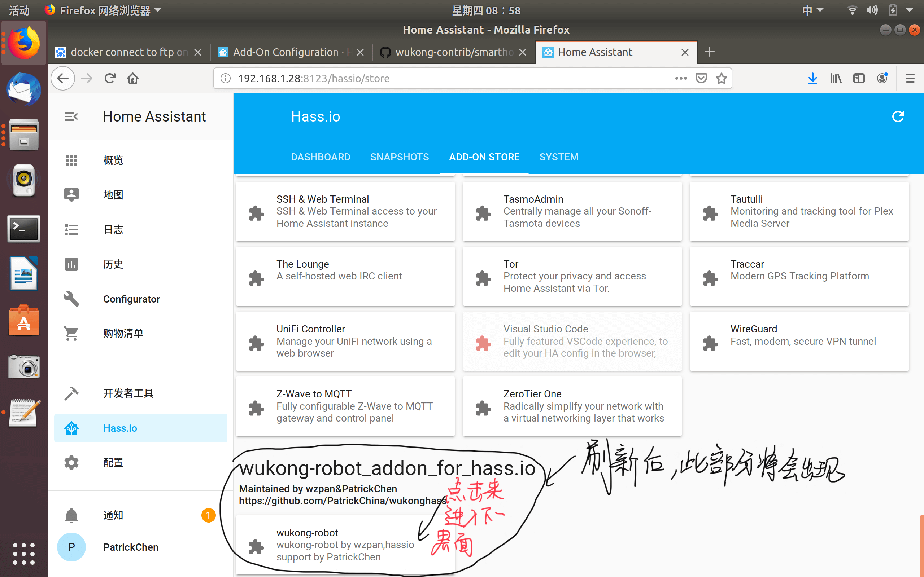This screenshot has width=924, height=577.
Task: Open Firefox Save to Pocket icon
Action: [701, 78]
